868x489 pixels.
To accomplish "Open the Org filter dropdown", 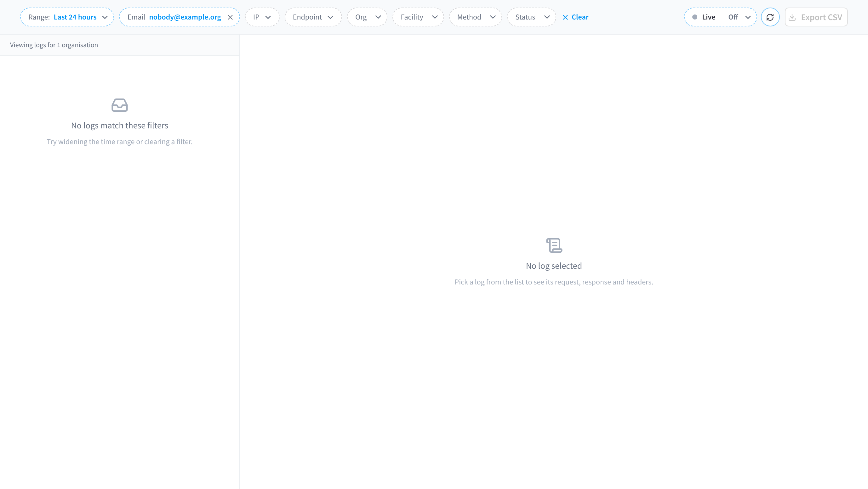I will (x=367, y=17).
